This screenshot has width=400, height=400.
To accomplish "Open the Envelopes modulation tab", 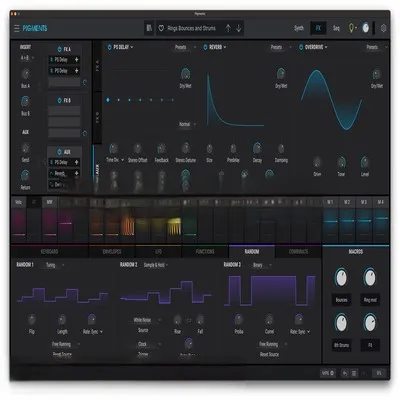I will click(112, 252).
